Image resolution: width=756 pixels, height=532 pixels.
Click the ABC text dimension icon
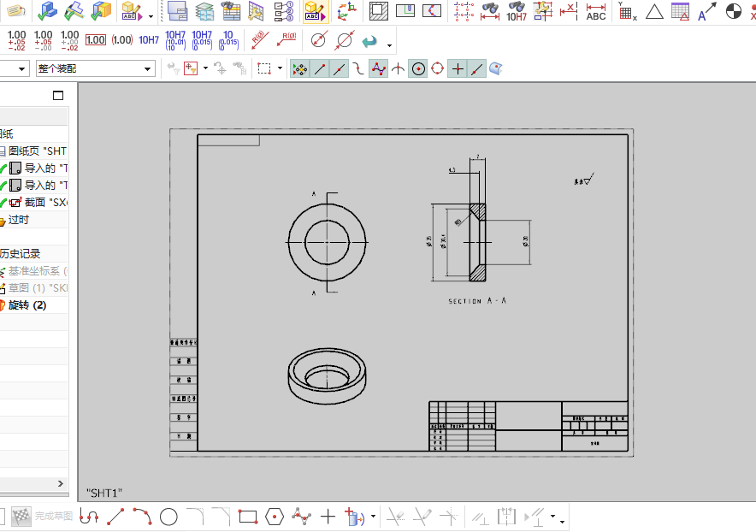[x=596, y=10]
